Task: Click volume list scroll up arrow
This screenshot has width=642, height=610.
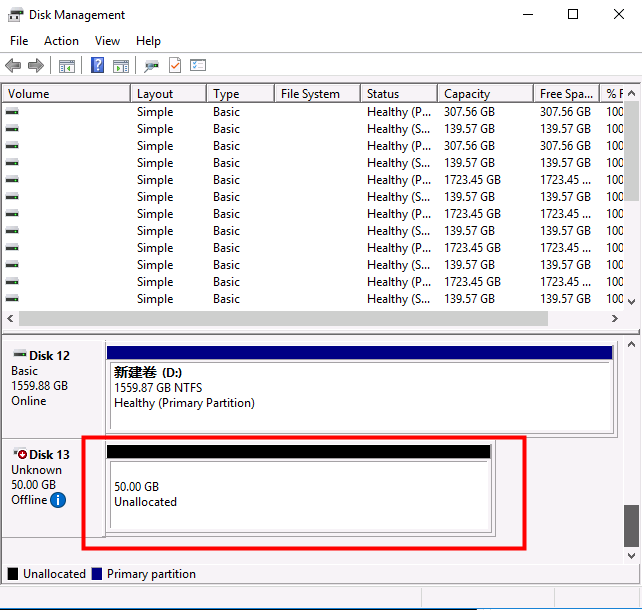Action: click(631, 93)
